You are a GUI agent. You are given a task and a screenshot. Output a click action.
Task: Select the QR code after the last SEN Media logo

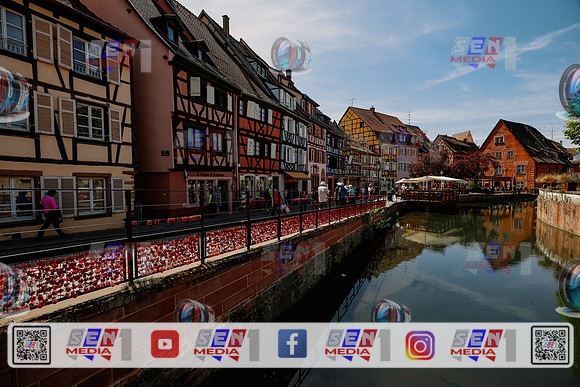[x=550, y=345]
